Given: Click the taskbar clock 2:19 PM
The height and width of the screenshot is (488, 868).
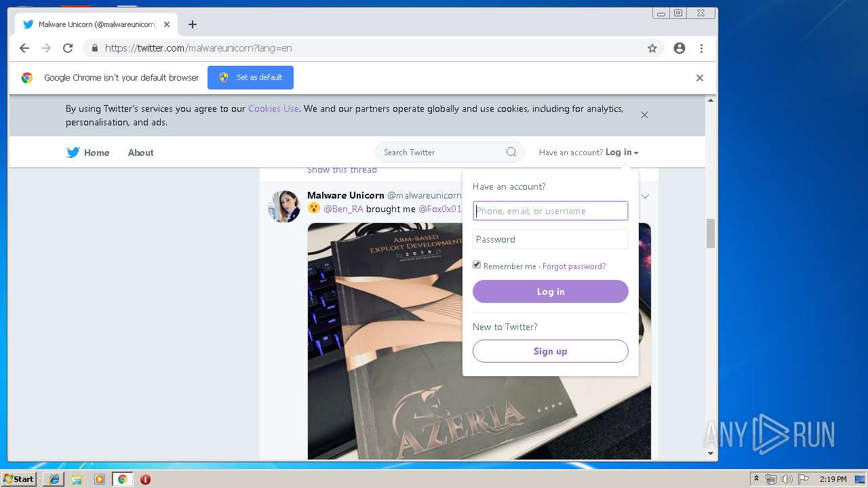Looking at the screenshot, I should [833, 479].
